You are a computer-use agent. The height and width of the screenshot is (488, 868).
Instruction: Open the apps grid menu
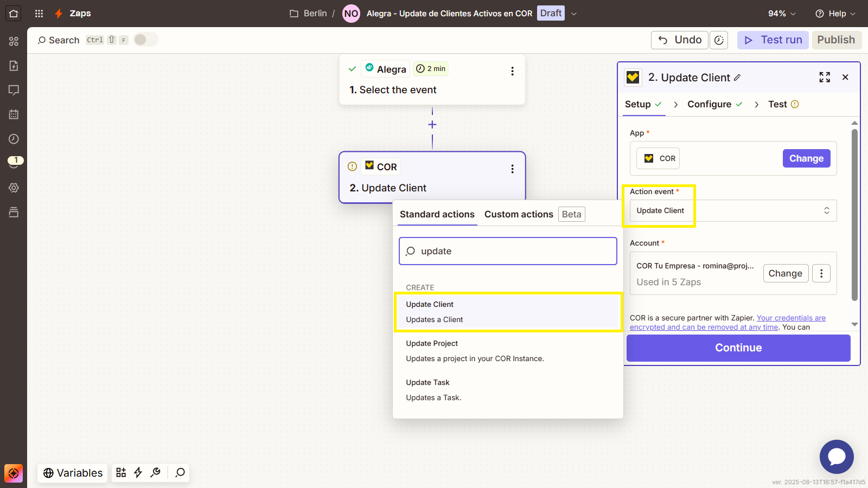(x=39, y=14)
